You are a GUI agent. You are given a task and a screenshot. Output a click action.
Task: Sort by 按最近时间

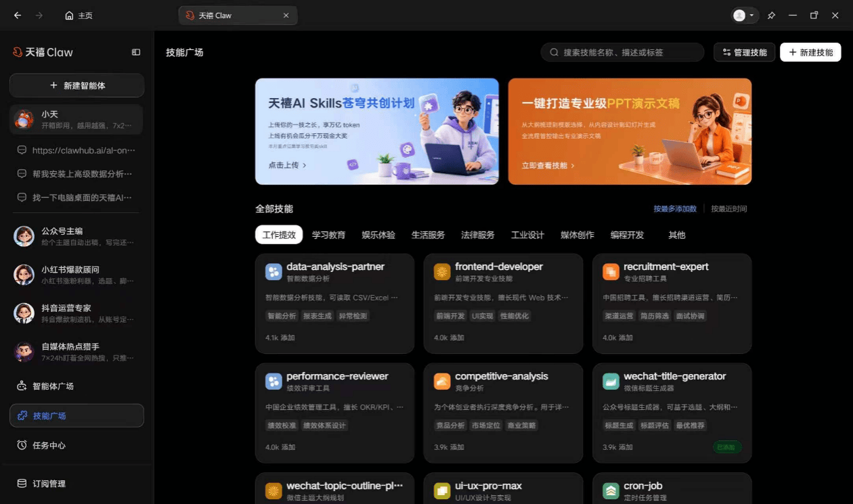(729, 209)
